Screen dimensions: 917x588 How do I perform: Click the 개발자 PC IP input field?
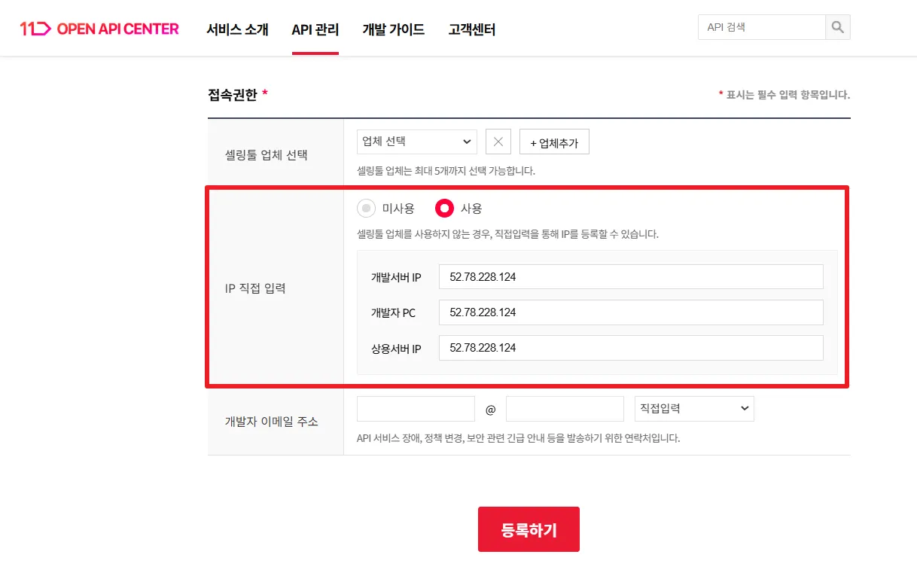(631, 312)
